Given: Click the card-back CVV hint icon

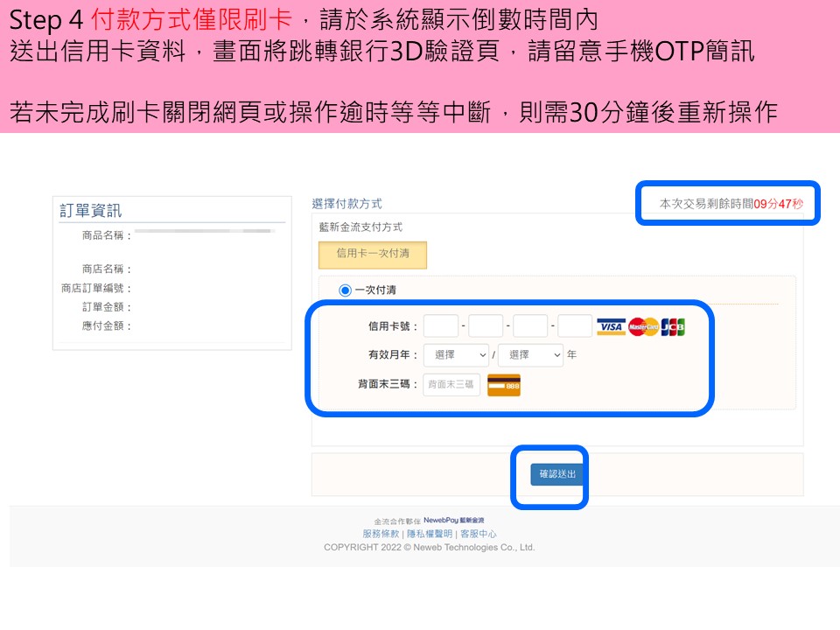Looking at the screenshot, I should pos(503,385).
